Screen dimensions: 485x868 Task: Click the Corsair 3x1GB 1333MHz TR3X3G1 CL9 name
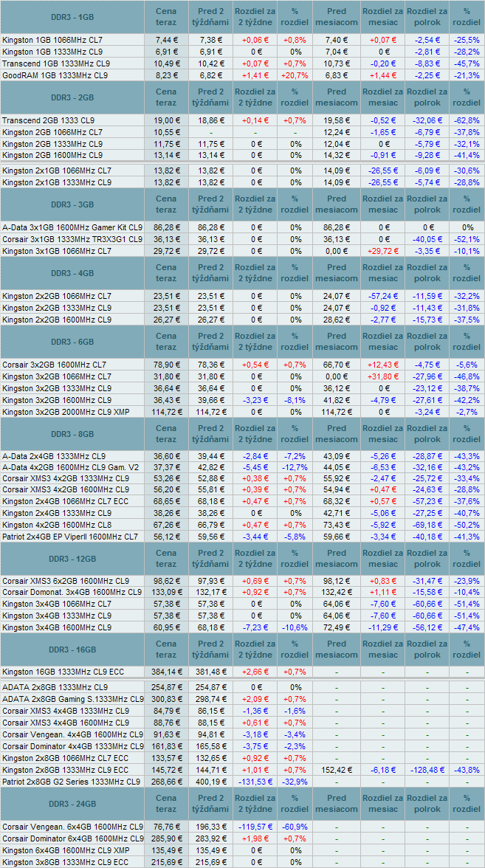pyautogui.click(x=72, y=239)
